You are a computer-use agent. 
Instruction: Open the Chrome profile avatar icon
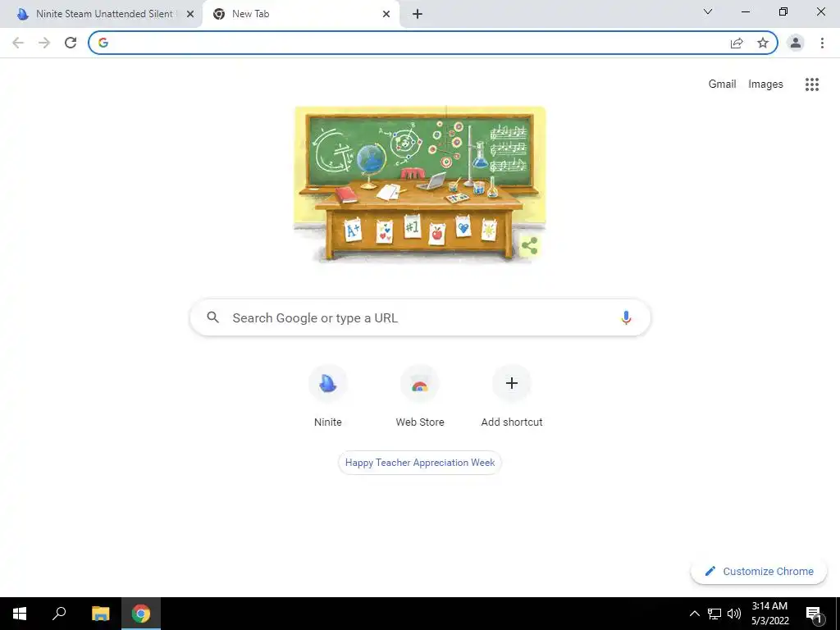point(796,43)
